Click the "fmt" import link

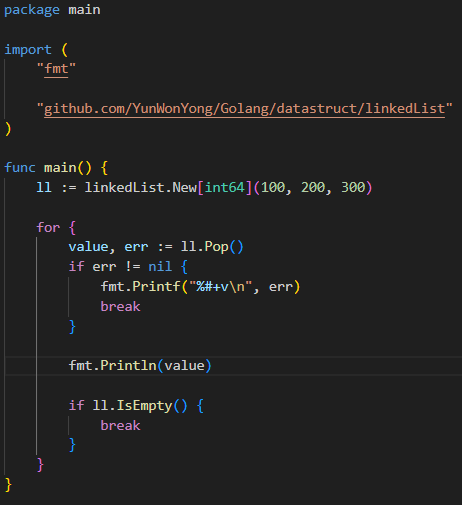56,69
